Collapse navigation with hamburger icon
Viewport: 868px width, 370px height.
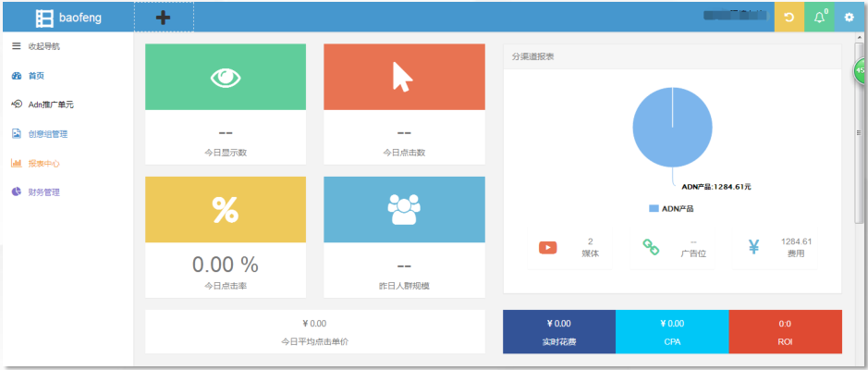coord(16,46)
